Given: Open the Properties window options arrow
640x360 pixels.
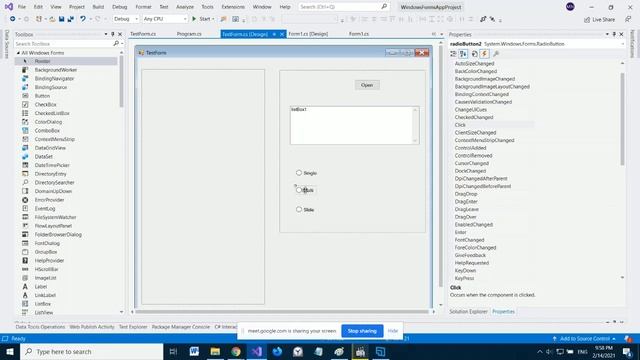Looking at the screenshot, I should click(x=607, y=34).
